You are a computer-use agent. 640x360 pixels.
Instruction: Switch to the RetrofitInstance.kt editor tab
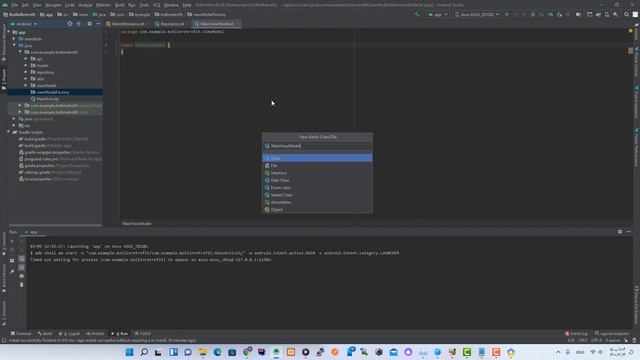point(128,24)
